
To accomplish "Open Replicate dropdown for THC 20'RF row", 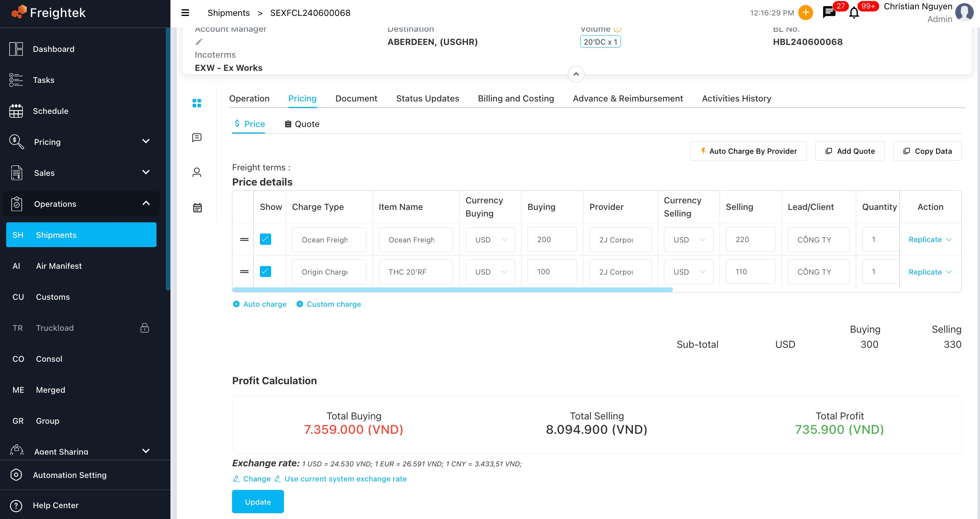I will (949, 272).
